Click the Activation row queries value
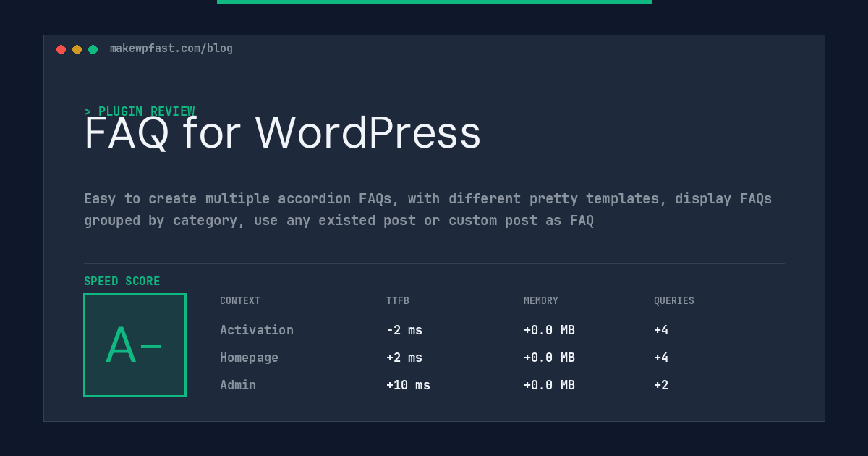The width and height of the screenshot is (868, 456). pos(661,330)
